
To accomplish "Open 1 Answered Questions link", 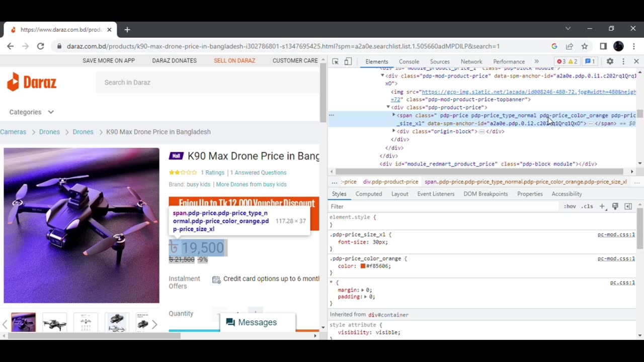I will coord(258,172).
